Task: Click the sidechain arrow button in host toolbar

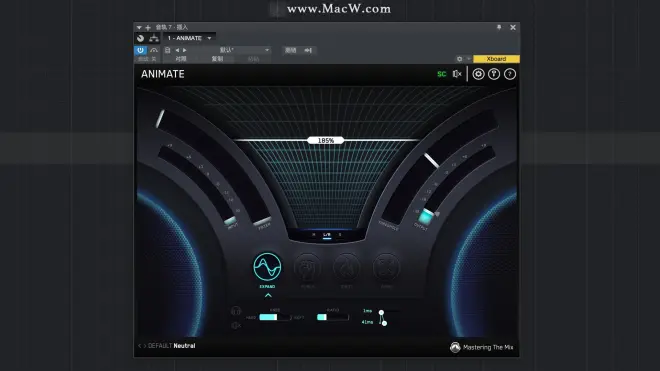Action: point(308,50)
